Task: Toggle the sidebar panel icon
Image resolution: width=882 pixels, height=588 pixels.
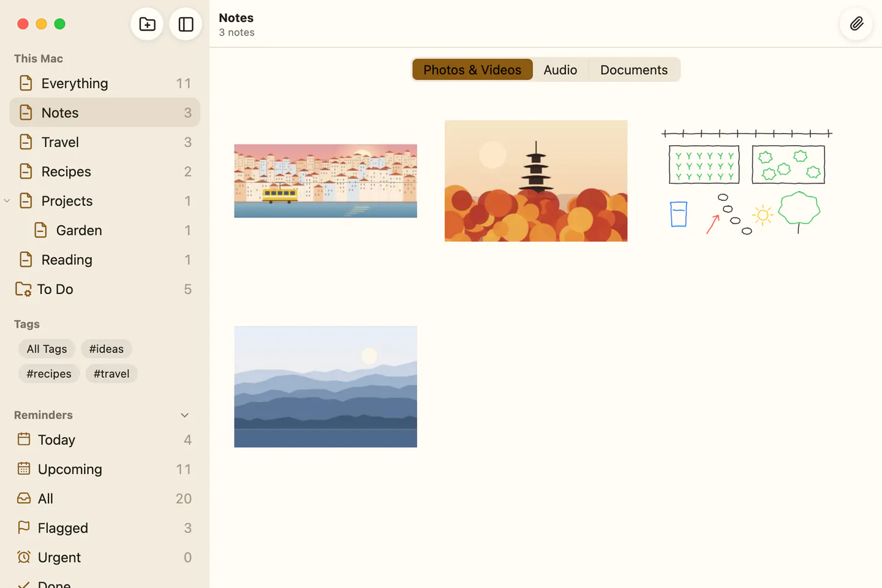Action: coord(186,24)
